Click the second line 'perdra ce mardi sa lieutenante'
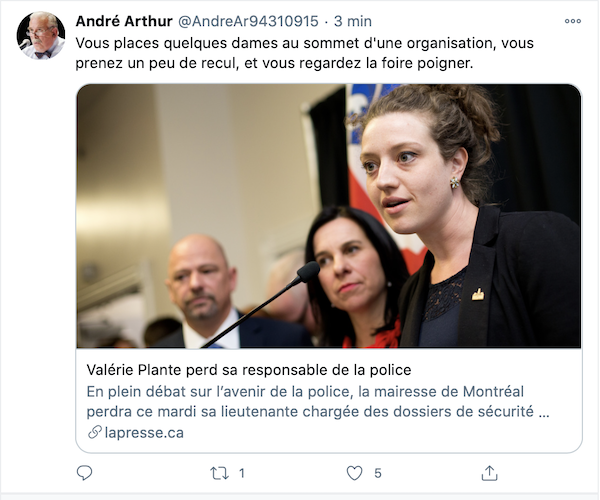 (318, 412)
